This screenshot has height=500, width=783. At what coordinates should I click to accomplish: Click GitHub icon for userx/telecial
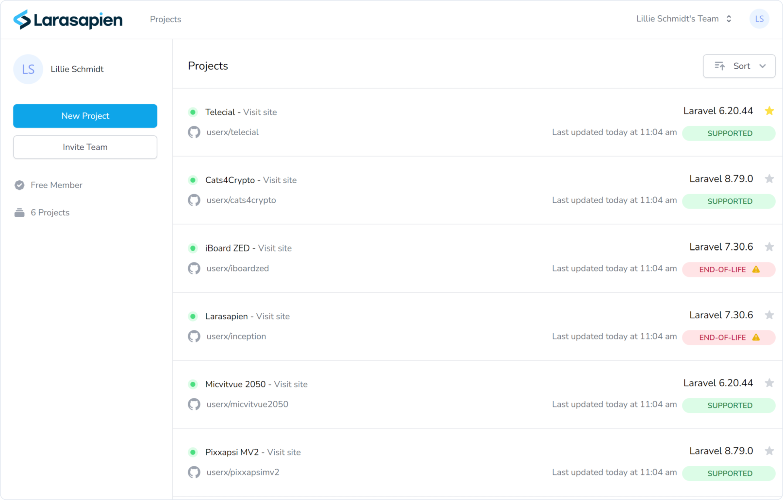pos(194,132)
